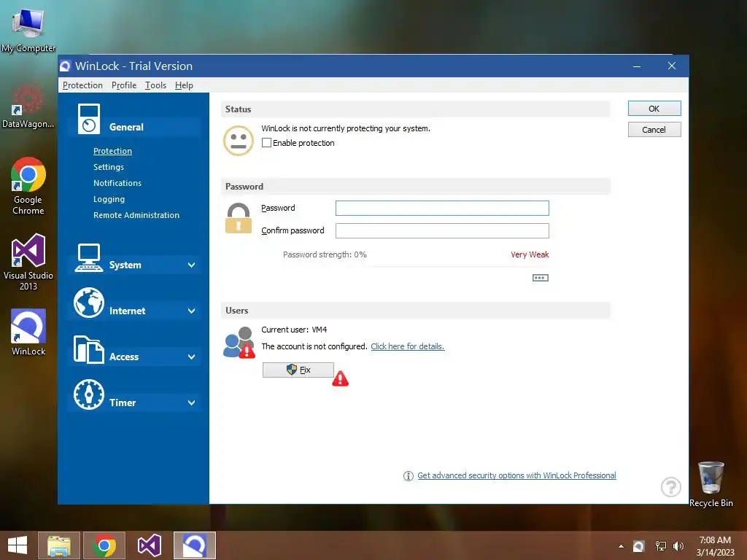Click the General section header label

(x=126, y=127)
